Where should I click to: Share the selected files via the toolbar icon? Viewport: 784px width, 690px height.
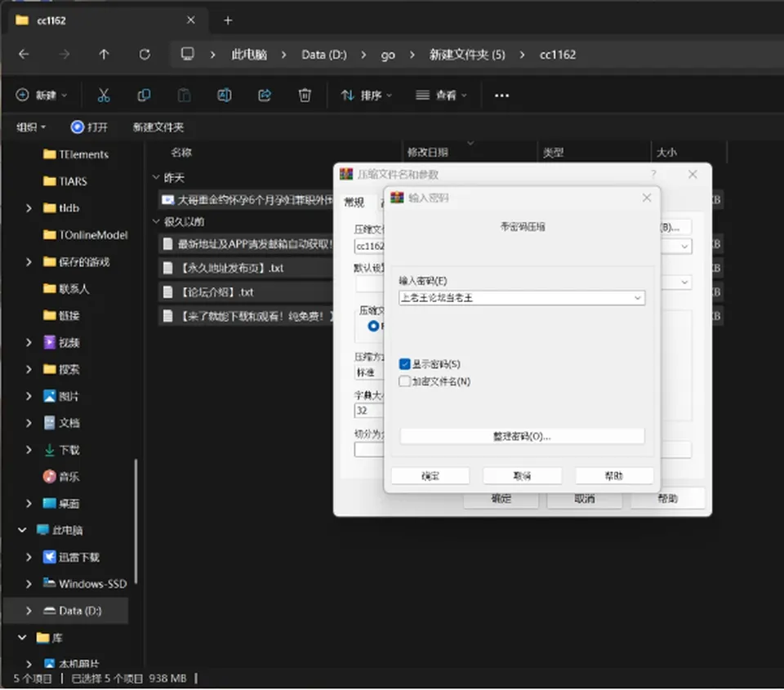coord(265,95)
